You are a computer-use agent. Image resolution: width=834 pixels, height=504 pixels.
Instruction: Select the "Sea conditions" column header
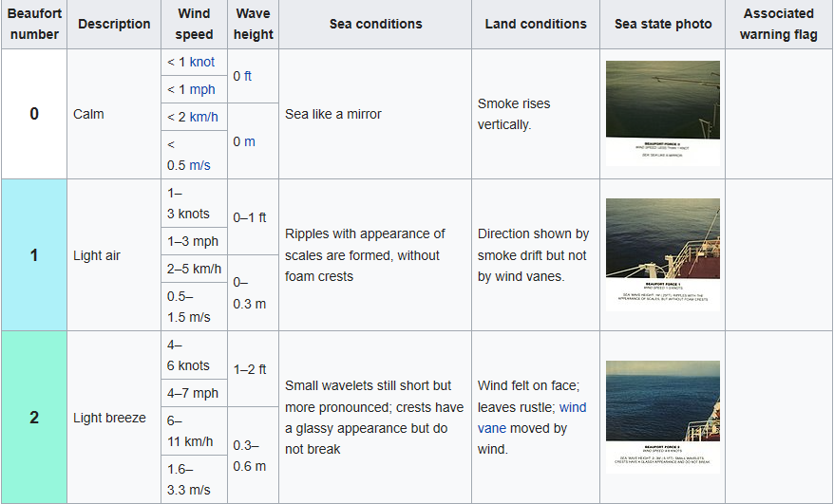point(375,25)
